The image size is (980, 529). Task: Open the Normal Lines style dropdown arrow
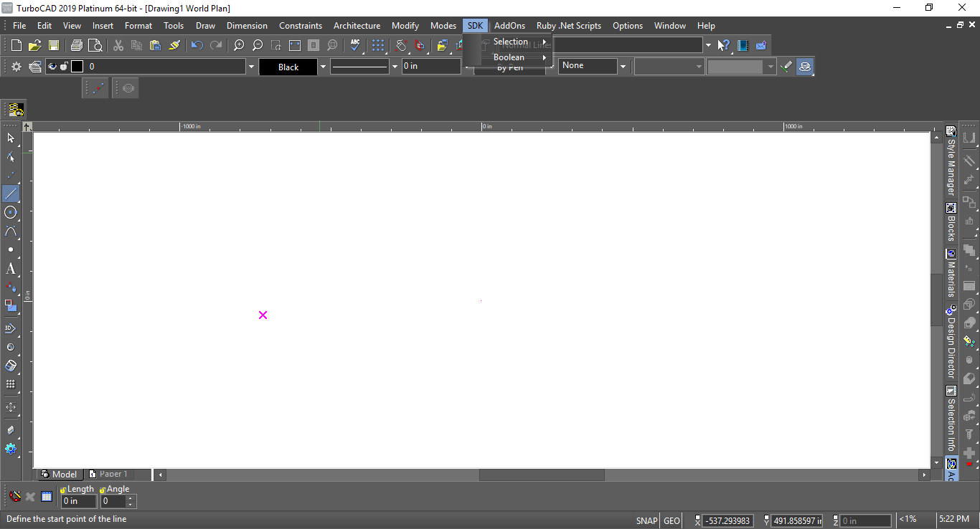coord(708,45)
